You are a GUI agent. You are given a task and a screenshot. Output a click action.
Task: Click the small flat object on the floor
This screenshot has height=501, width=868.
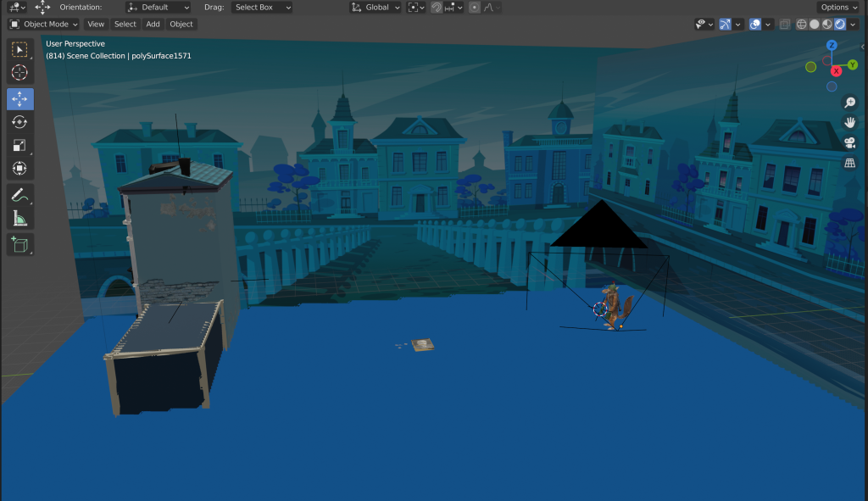(421, 345)
